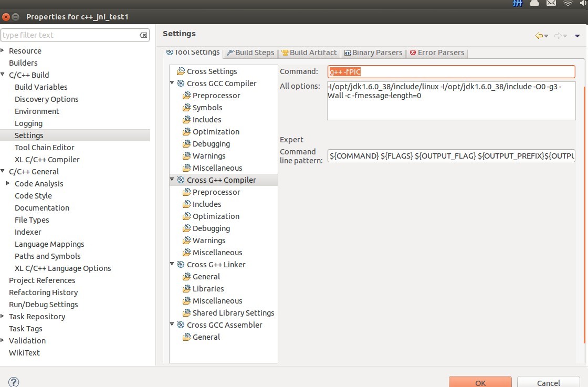Click the forward navigation arrow icon

pos(558,36)
